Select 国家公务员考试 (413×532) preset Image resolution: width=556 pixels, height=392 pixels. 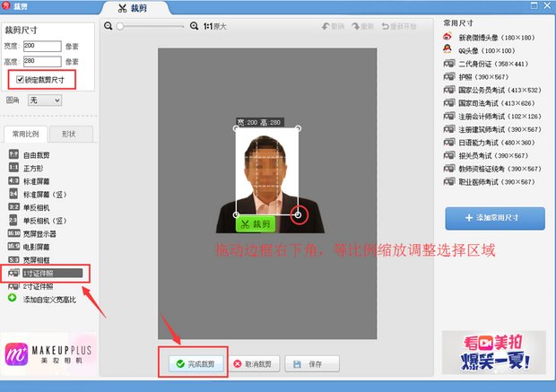(x=492, y=90)
